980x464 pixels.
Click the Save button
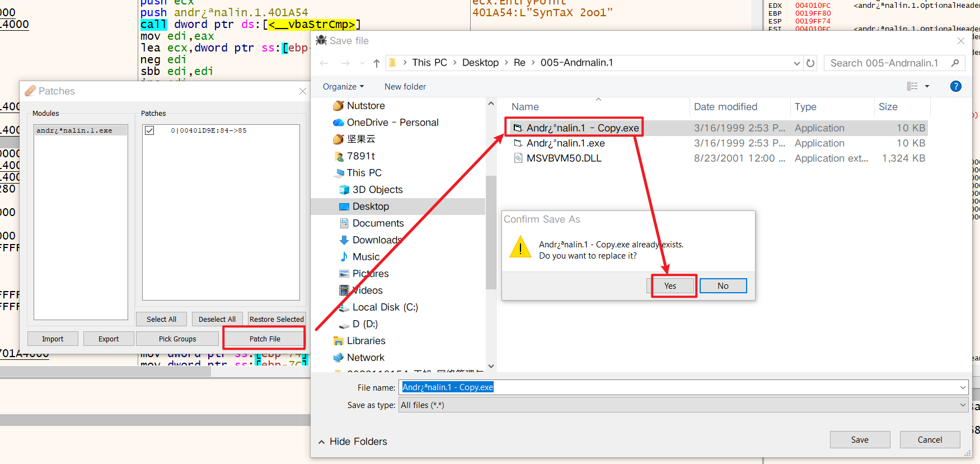coord(860,440)
